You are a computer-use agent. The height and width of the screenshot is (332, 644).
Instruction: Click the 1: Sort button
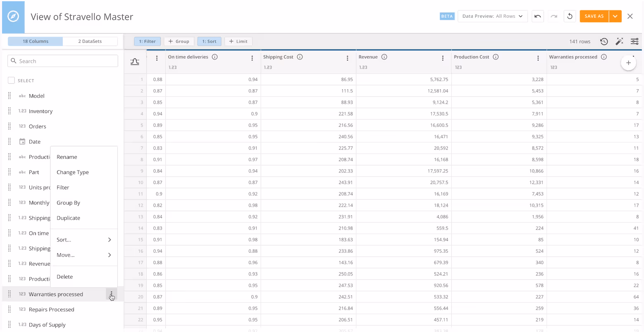pyautogui.click(x=209, y=41)
